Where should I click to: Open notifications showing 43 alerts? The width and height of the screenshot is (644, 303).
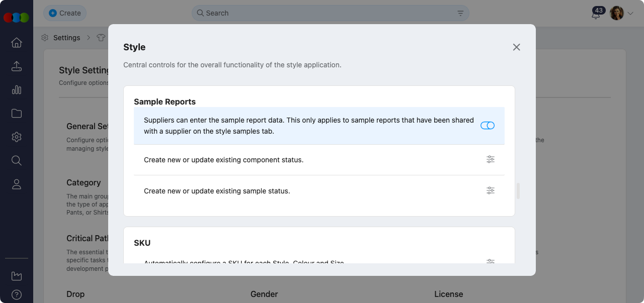[x=596, y=15]
